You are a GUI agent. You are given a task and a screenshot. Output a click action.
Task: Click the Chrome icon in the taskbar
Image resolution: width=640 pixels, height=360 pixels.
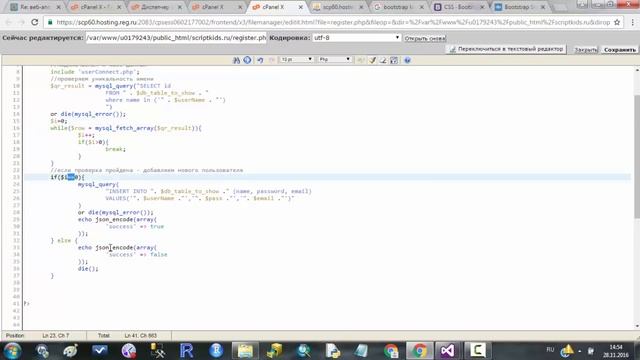point(419,351)
